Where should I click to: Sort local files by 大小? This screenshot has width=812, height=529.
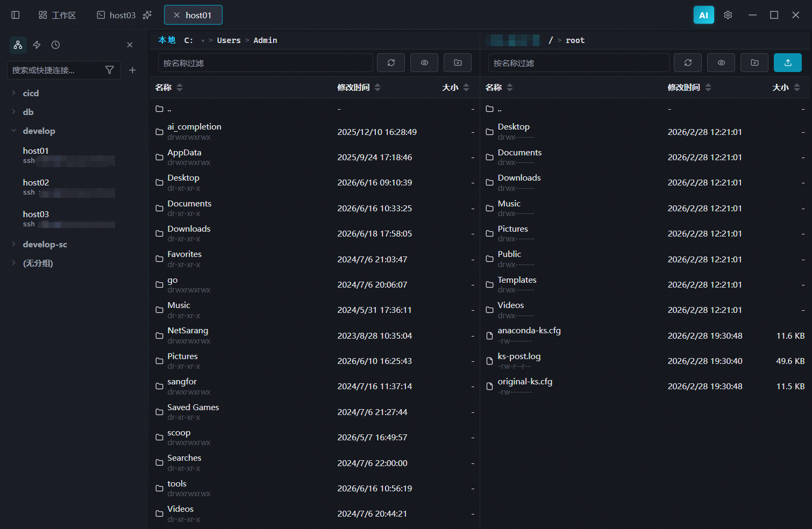455,87
